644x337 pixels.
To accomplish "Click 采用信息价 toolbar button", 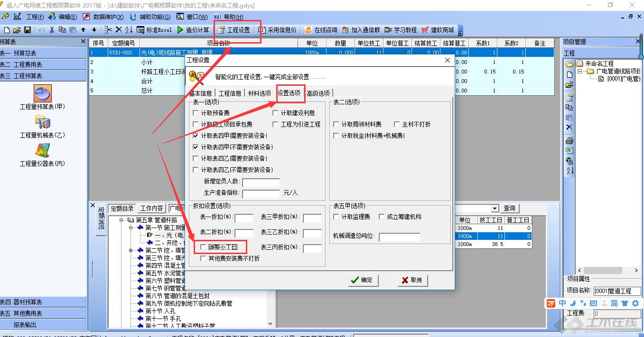I will 278,30.
